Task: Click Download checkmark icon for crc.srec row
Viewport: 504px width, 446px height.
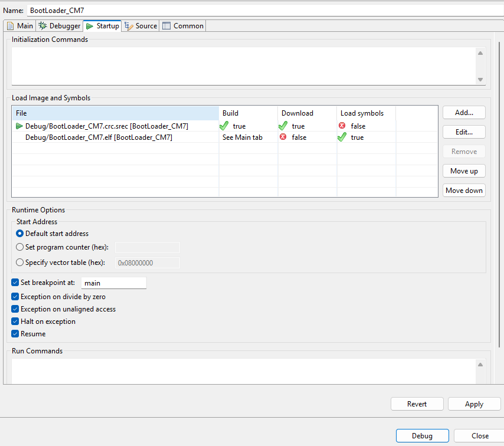Action: pyautogui.click(x=283, y=126)
